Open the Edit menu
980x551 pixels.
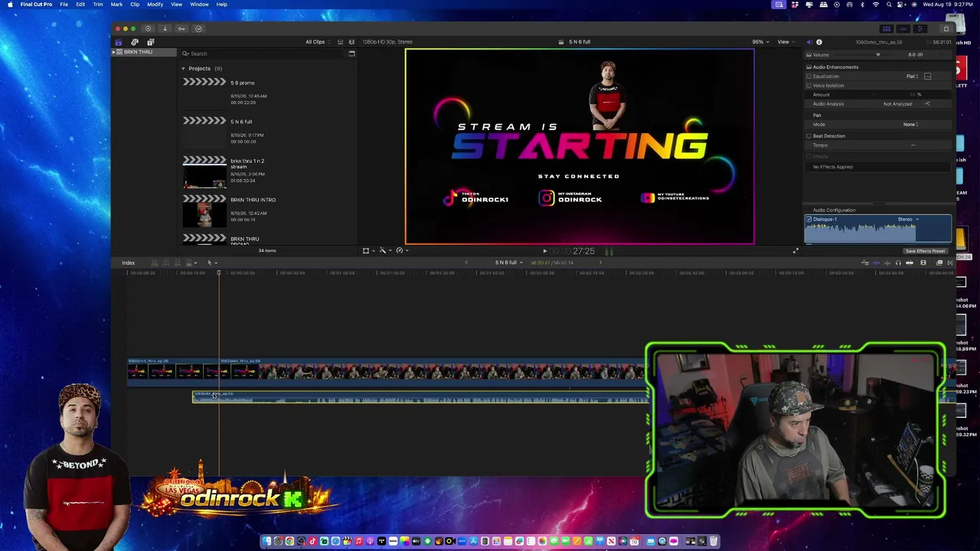coord(80,5)
